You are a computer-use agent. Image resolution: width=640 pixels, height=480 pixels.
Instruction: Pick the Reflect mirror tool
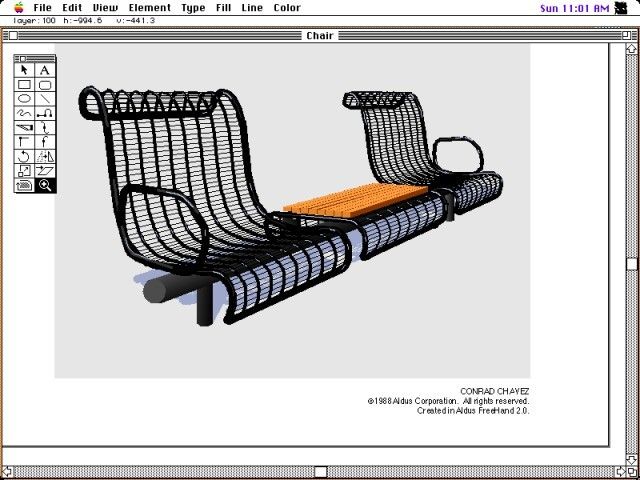45,157
